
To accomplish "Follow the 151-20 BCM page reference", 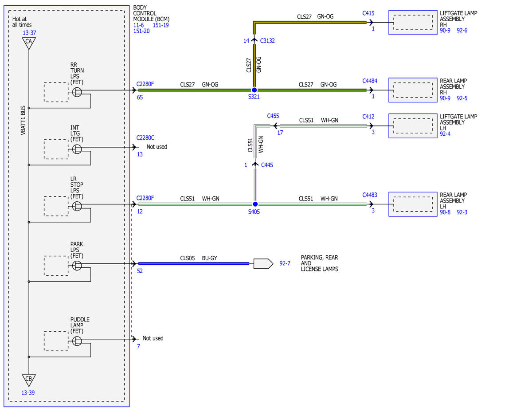I will (x=141, y=31).
